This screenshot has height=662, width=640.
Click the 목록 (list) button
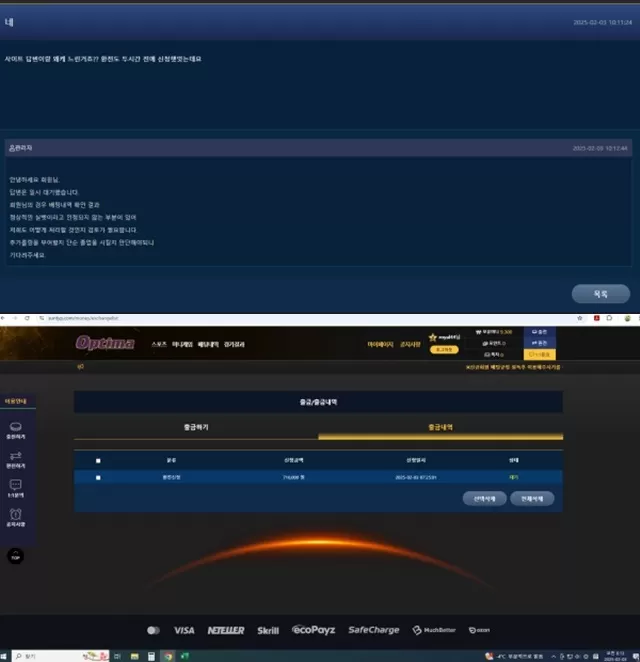600,294
